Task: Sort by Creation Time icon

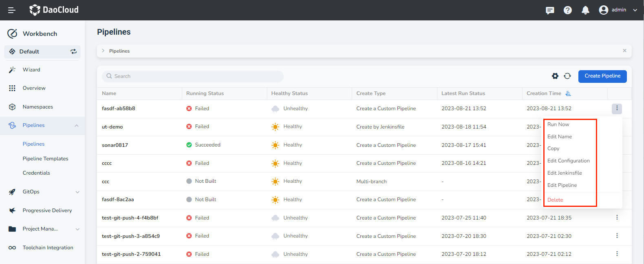Action: tap(568, 93)
